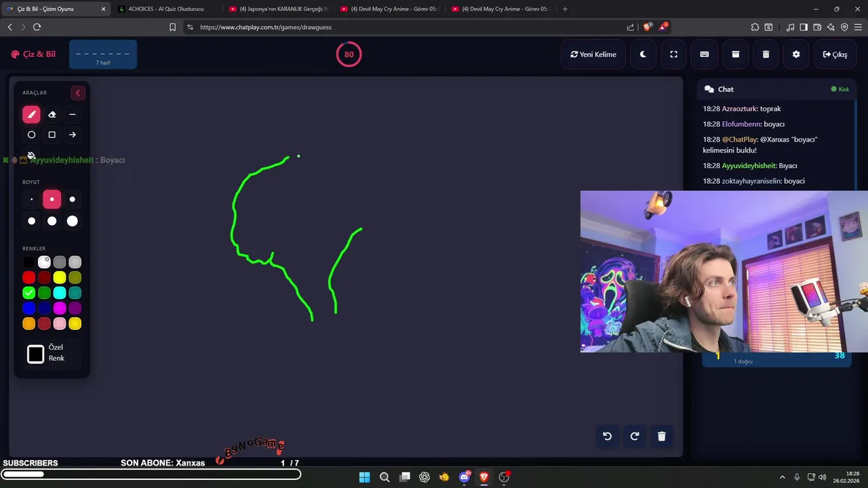The width and height of the screenshot is (868, 488).
Task: Choose the middle brush size in bottom row
Action: 52,221
